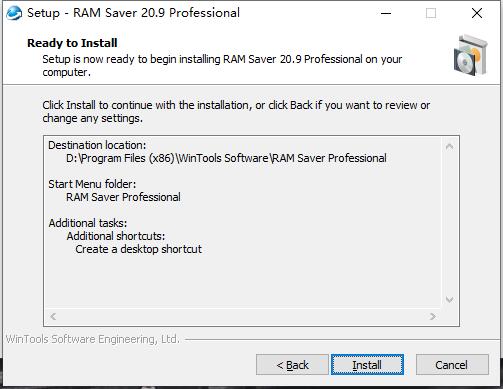Viewport: 503px width, 389px height.
Task: Click the RAM Saver globe icon in title bar
Action: [14, 13]
